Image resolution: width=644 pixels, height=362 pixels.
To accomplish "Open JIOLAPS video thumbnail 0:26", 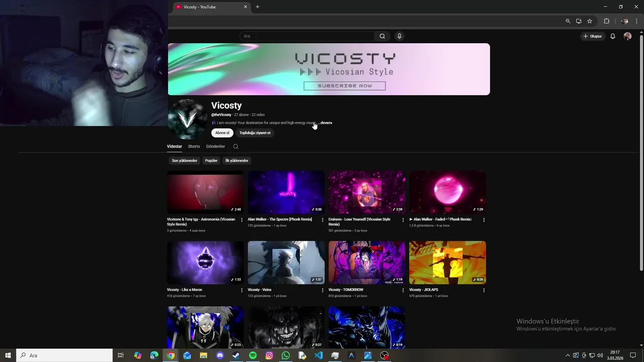I will [x=447, y=262].
